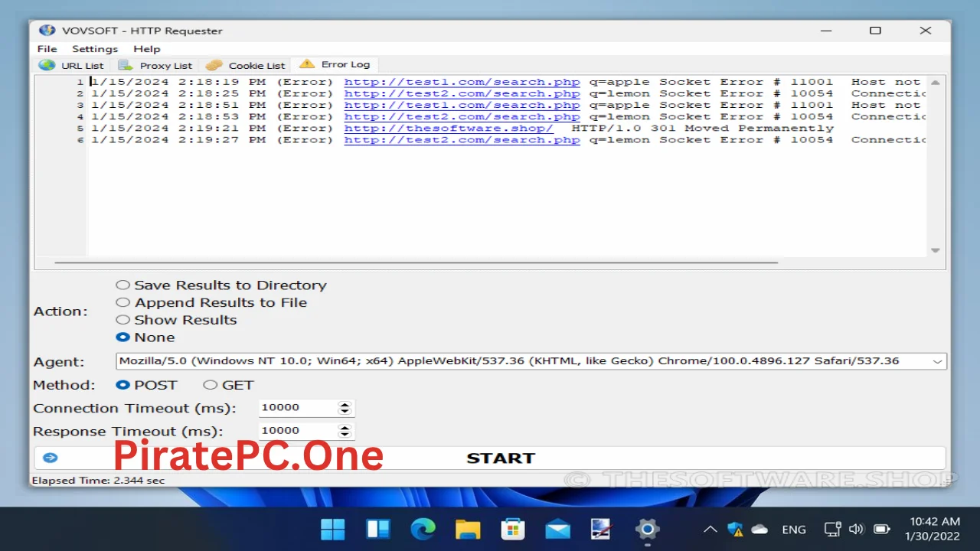Open the File menu

point(47,49)
